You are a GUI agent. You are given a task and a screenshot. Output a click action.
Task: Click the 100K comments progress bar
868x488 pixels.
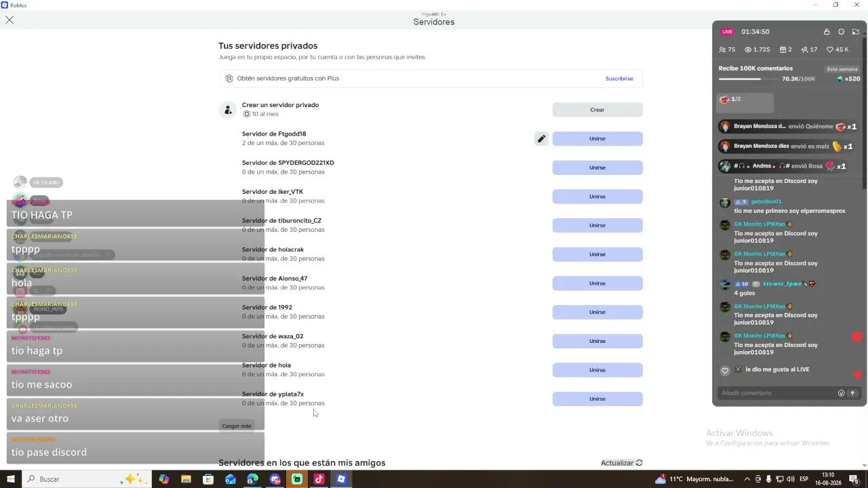click(747, 79)
